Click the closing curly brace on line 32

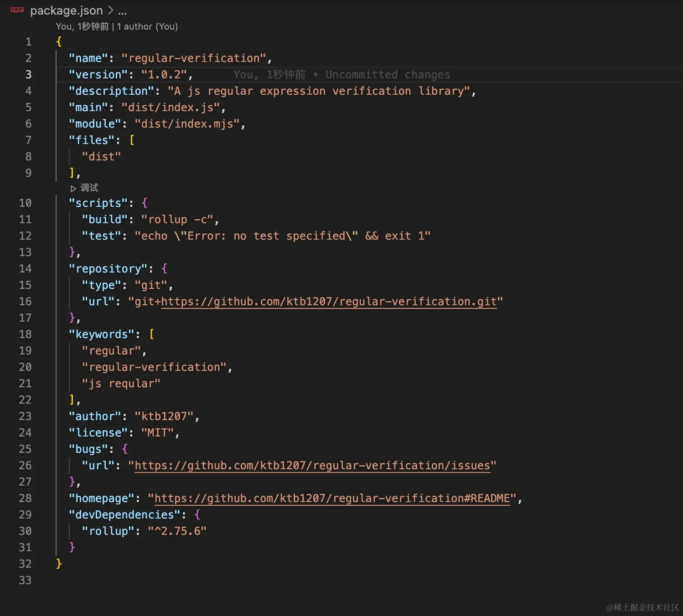coord(59,564)
